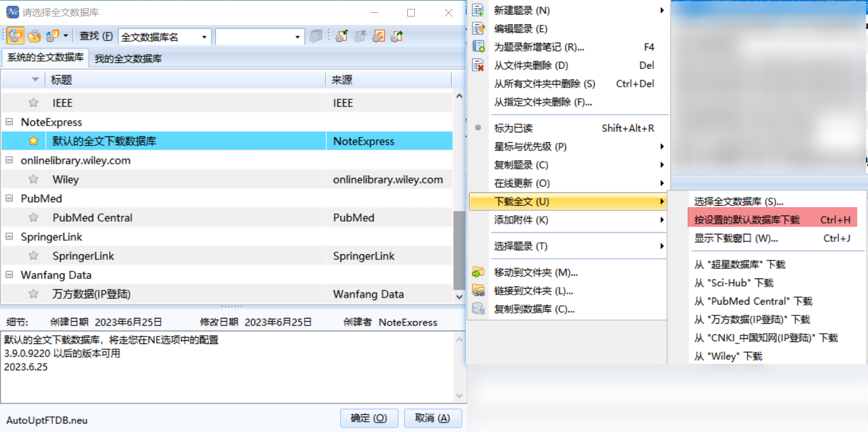
Task: Collapse the SpringerLink group
Action: 9,236
